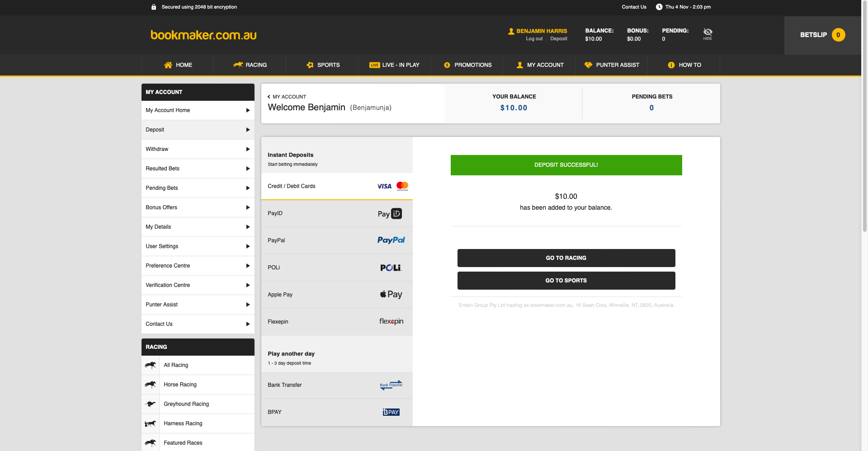This screenshot has width=868, height=451.
Task: Open the HOME navigation tab
Action: 178,65
